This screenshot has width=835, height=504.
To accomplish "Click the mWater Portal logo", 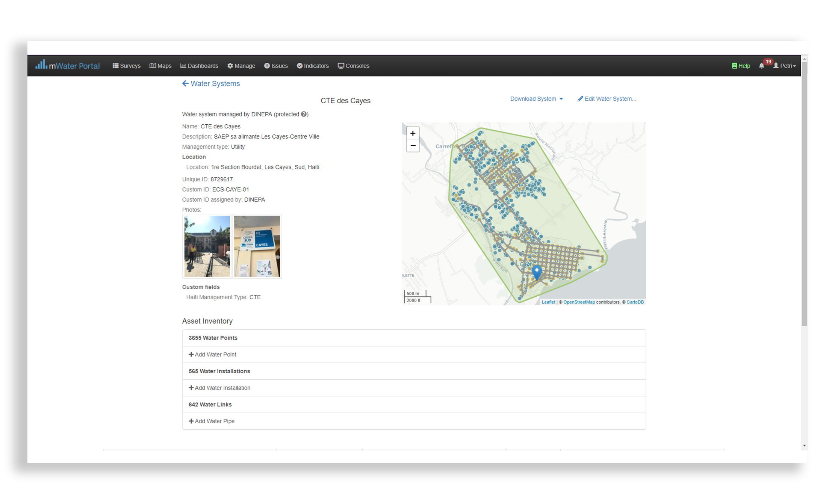I will [x=68, y=66].
